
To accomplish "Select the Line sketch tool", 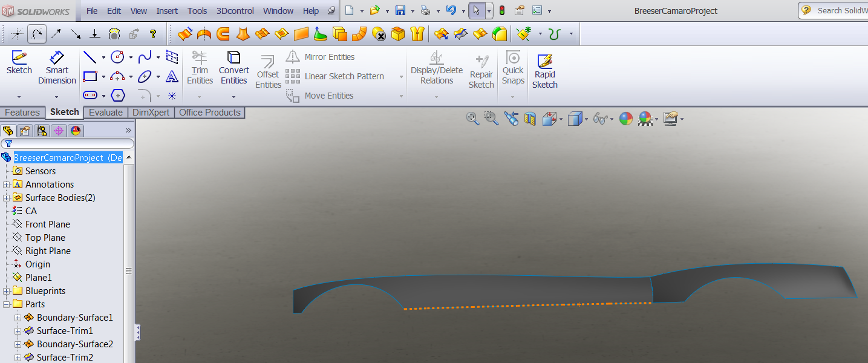I will click(x=90, y=57).
